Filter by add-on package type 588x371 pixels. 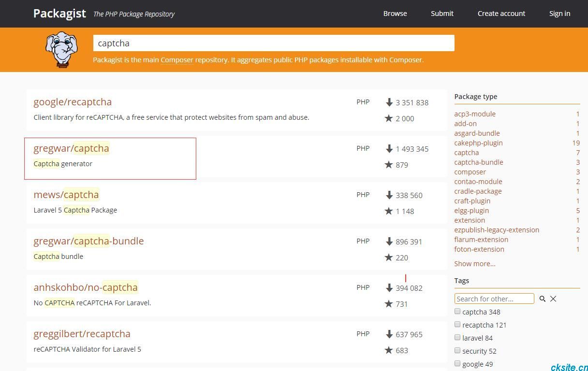(x=465, y=124)
